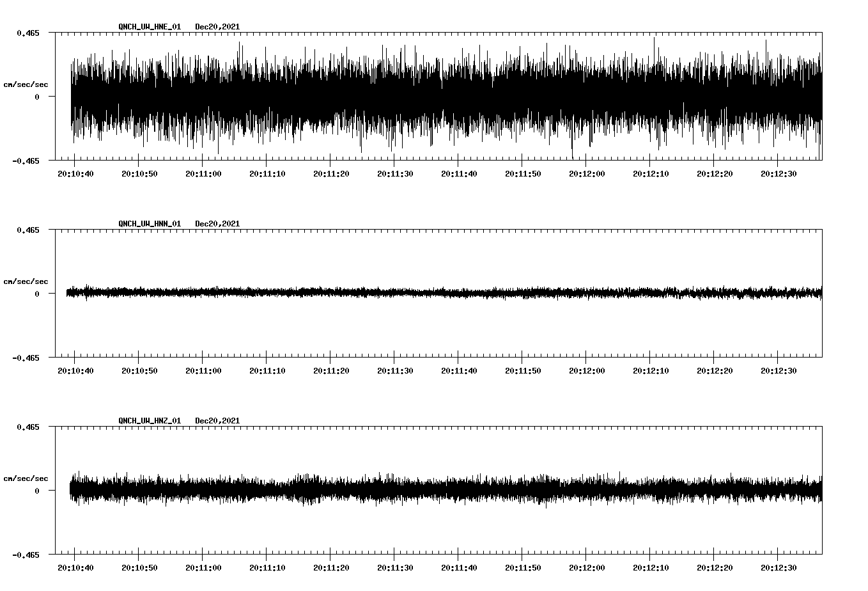This screenshot has width=868, height=591.
Task: Select 20:12:20 time label under HNZ plot
Action: click(x=715, y=568)
